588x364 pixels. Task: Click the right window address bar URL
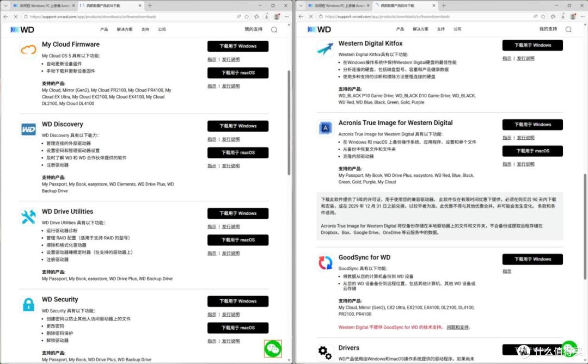[x=388, y=16]
